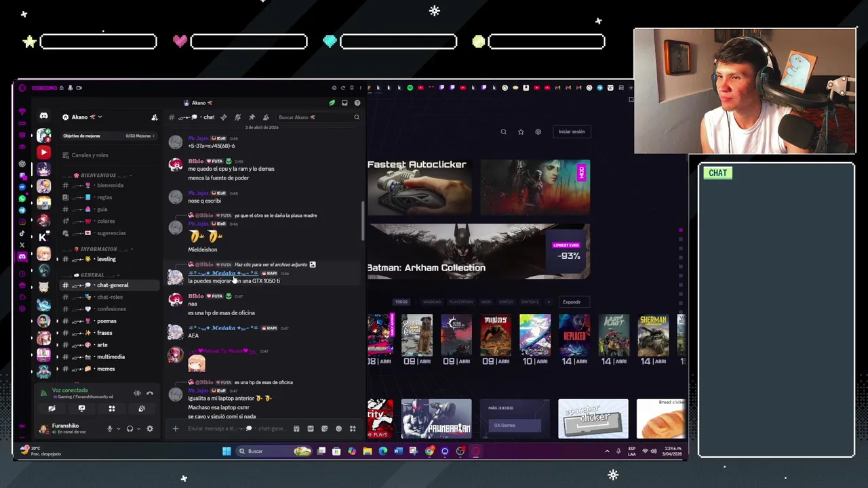Open ChatGPT in Opera GX sidebar
This screenshot has height=488, width=868.
[22, 164]
